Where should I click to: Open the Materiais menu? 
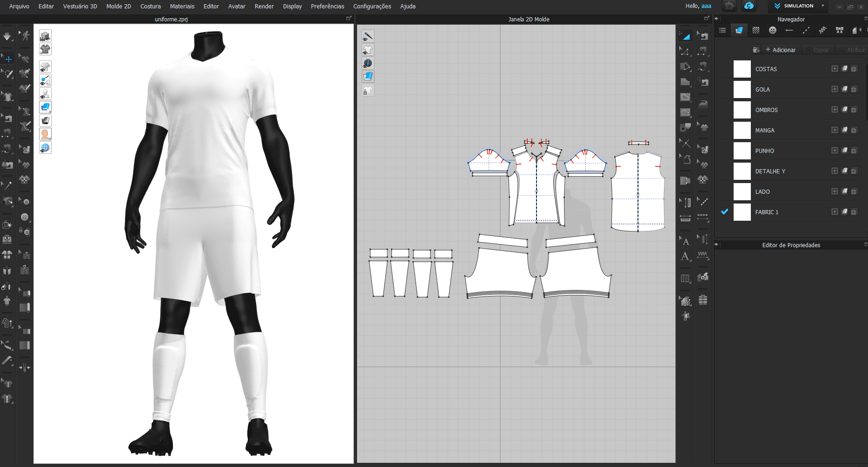click(x=182, y=7)
